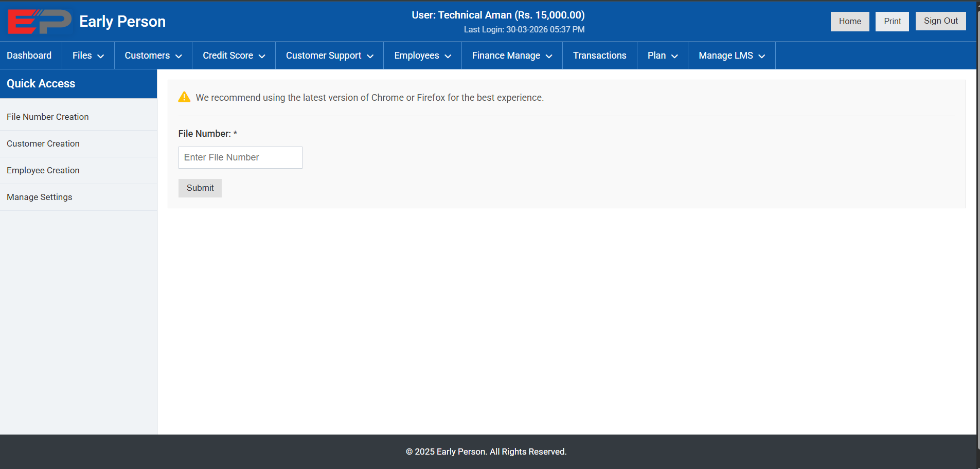Open the Credit Score dropdown
The width and height of the screenshot is (980, 469).
pyautogui.click(x=233, y=55)
